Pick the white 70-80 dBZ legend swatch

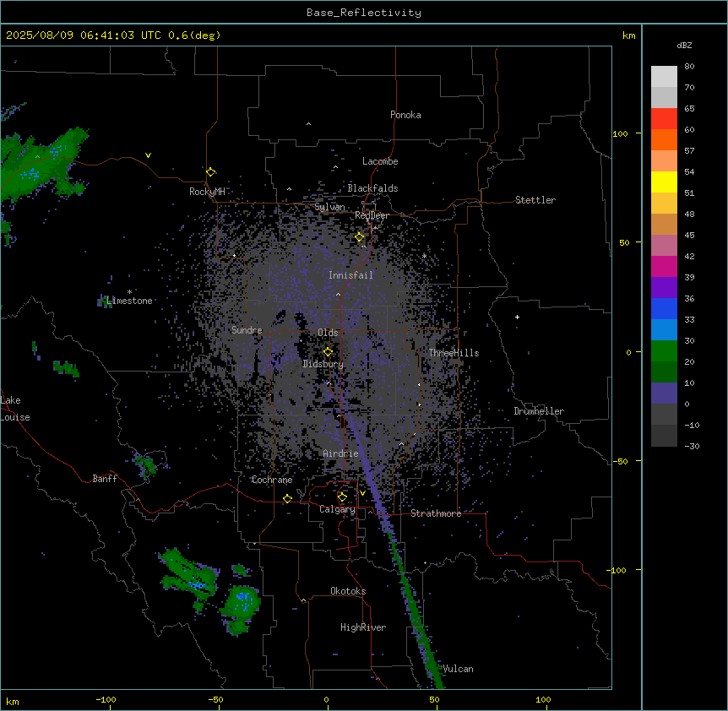pos(664,77)
